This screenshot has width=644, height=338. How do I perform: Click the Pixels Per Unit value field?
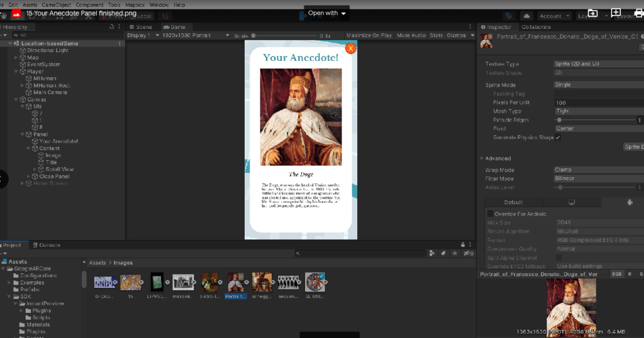tap(599, 102)
